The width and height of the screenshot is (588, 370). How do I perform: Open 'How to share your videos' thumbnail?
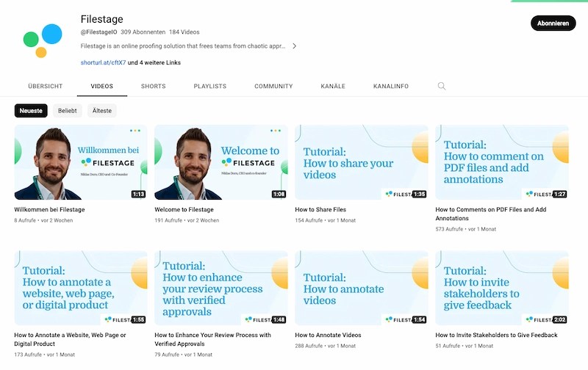tap(362, 162)
